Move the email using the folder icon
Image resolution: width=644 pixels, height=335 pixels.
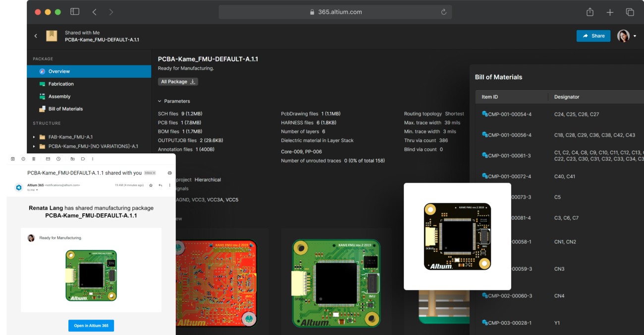(x=72, y=159)
